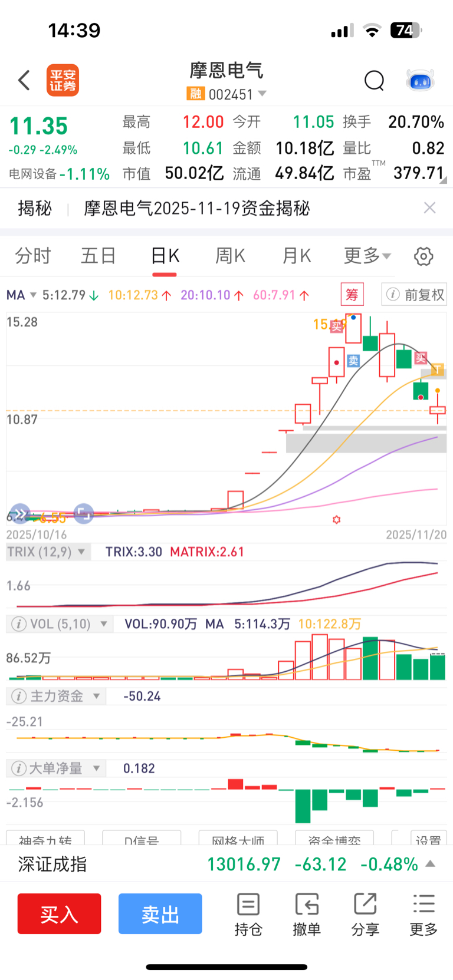Open the 分享 share icon

coord(365,915)
